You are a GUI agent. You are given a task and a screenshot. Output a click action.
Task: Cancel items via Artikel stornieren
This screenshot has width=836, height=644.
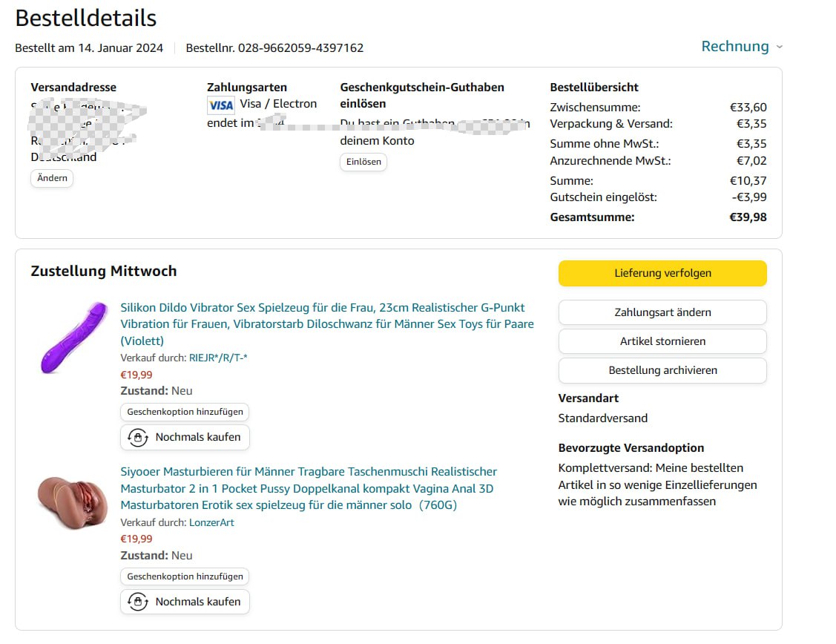click(662, 341)
